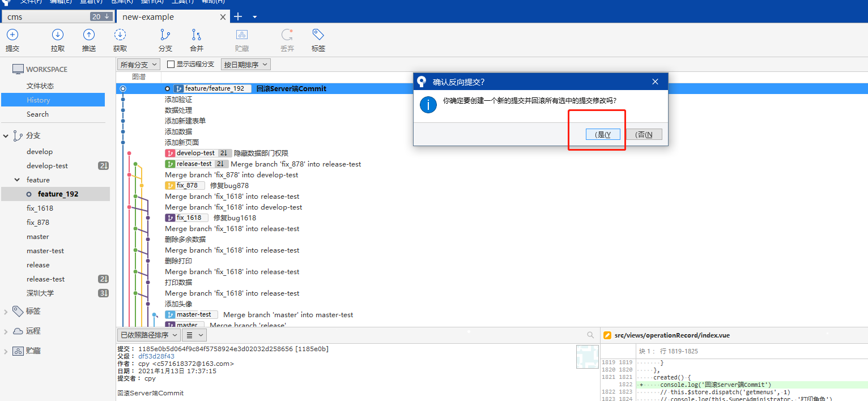Click the 推送 (Push) toolbar icon
The width and height of the screenshot is (868, 401).
[89, 35]
